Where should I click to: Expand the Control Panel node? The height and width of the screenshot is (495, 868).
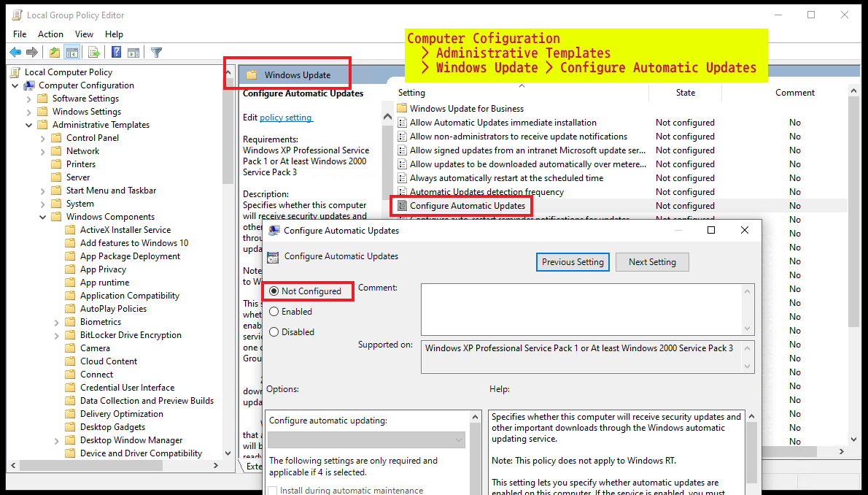click(42, 138)
